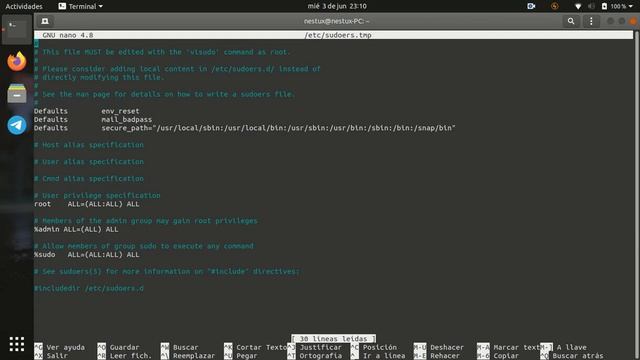Click the window title nestux@nestux-PC
This screenshot has height=360, width=640.
tap(336, 21)
